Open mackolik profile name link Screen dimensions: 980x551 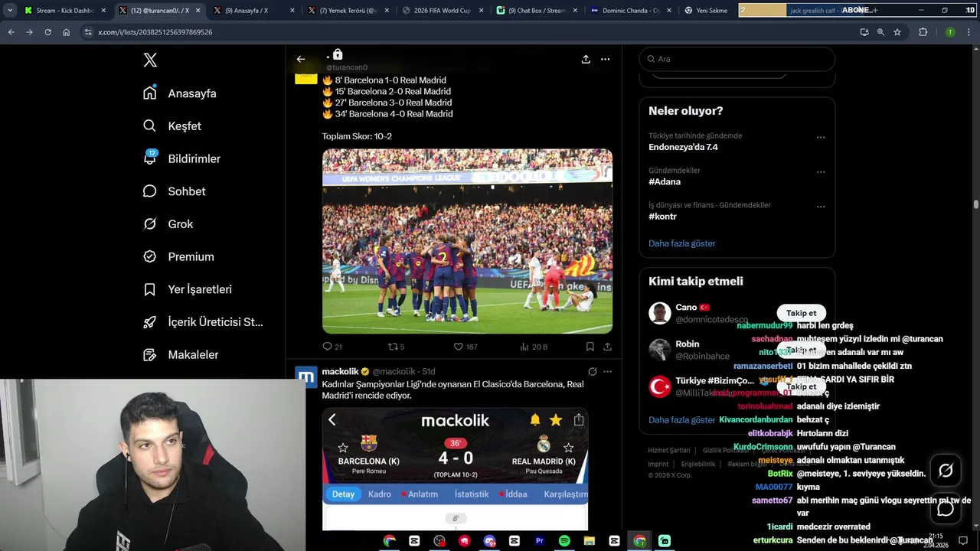[341, 371]
